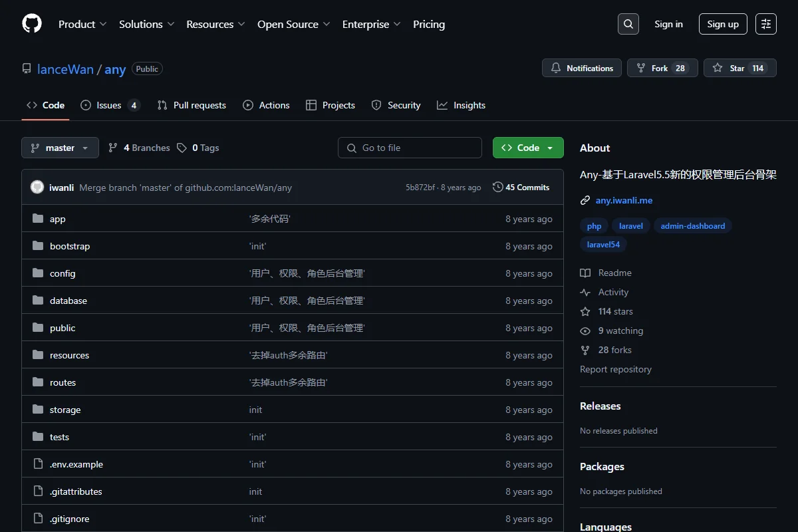Image resolution: width=798 pixels, height=532 pixels.
Task: Expand the green Code dropdown button
Action: tap(528, 148)
